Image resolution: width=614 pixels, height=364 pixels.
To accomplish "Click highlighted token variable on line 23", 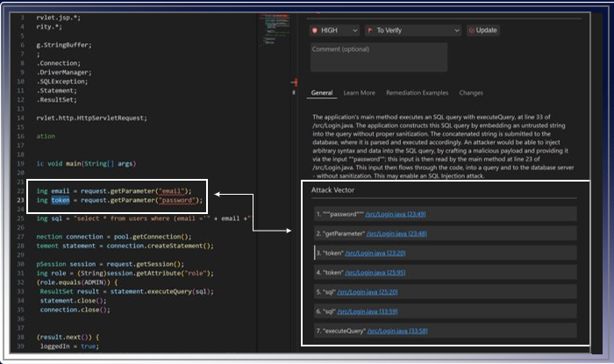I will (x=61, y=200).
